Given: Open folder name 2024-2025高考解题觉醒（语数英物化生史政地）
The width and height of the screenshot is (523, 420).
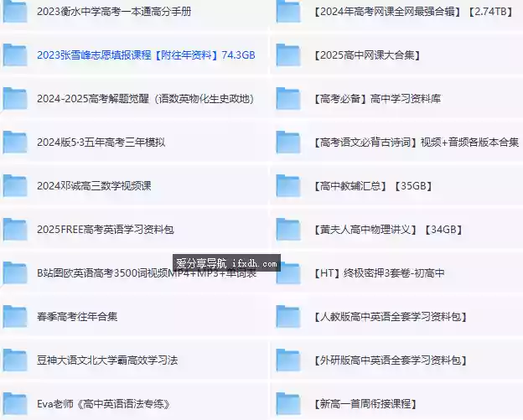Looking at the screenshot, I should [x=146, y=98].
